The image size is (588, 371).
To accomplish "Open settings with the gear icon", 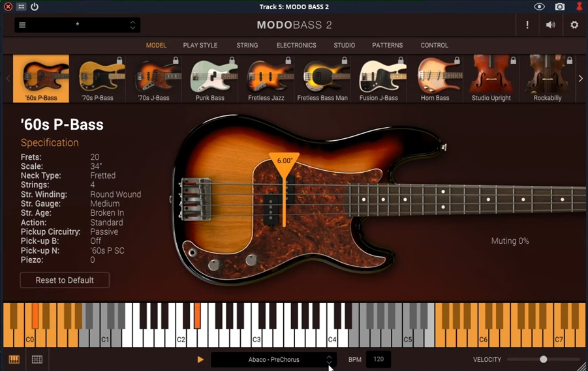I will 574,25.
